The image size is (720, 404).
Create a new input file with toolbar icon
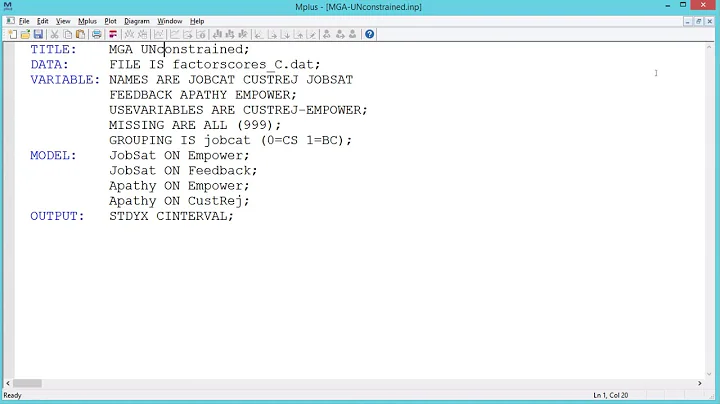coord(12,34)
